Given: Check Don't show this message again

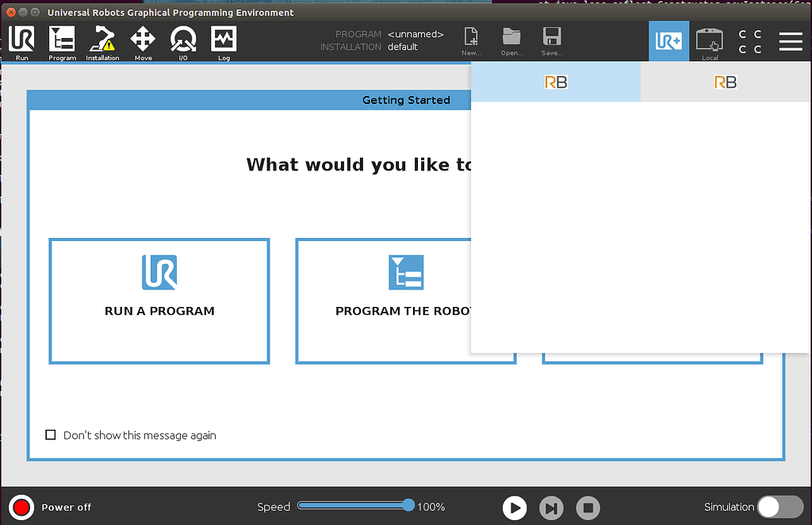Looking at the screenshot, I should coord(51,435).
